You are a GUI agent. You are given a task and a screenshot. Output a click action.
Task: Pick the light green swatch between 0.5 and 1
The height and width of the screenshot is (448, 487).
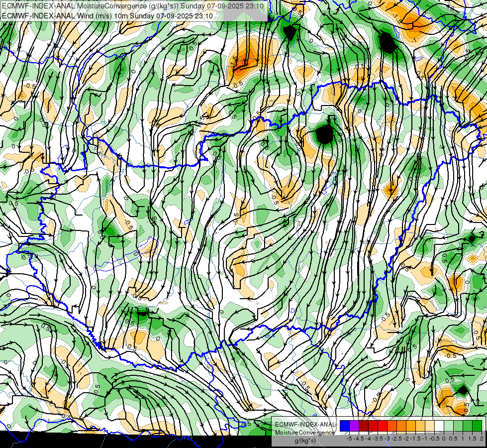click(458, 426)
